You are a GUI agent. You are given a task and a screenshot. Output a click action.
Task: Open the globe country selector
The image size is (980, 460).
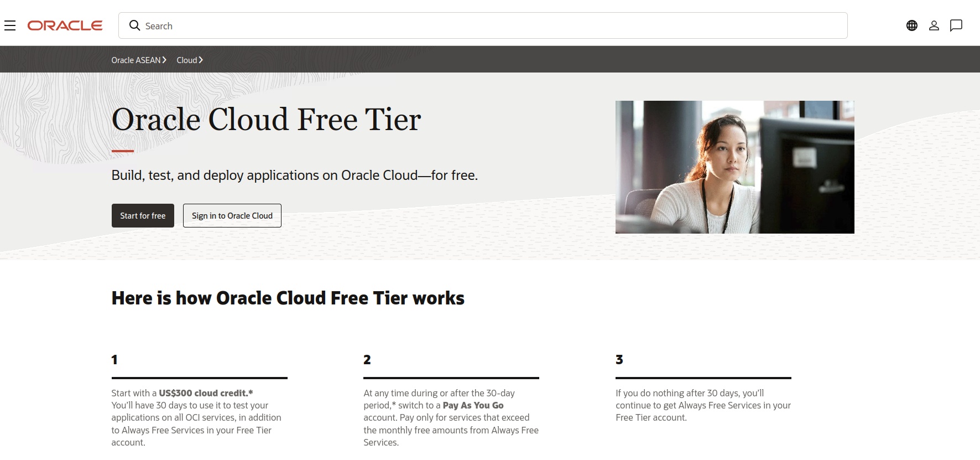tap(912, 25)
